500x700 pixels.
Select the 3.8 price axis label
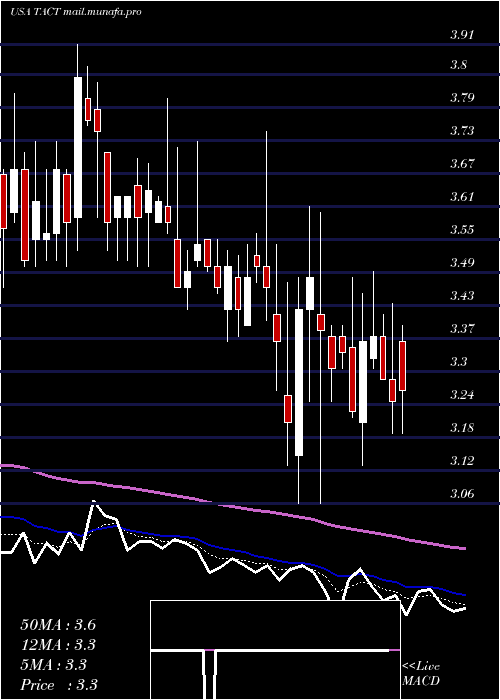tap(458, 65)
